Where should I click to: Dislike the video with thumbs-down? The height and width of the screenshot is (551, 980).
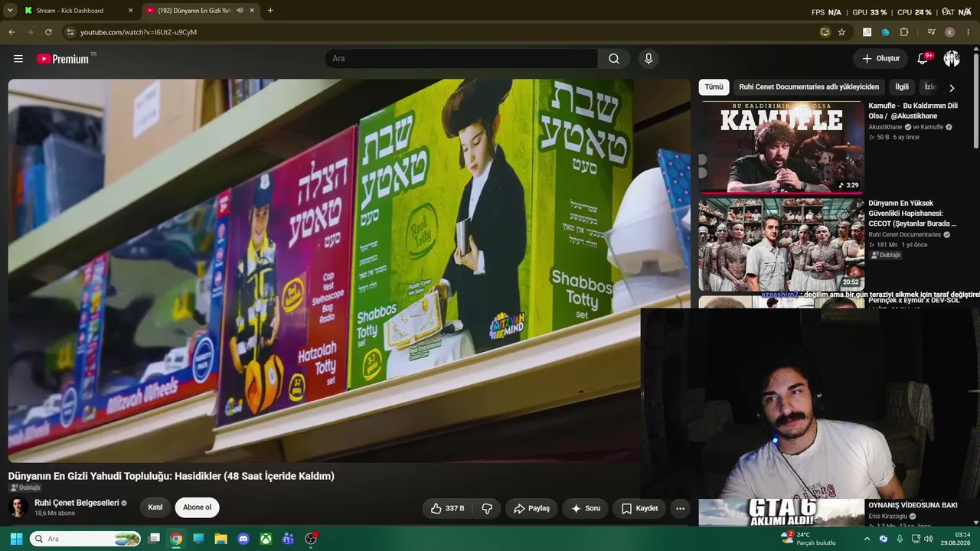(487, 508)
